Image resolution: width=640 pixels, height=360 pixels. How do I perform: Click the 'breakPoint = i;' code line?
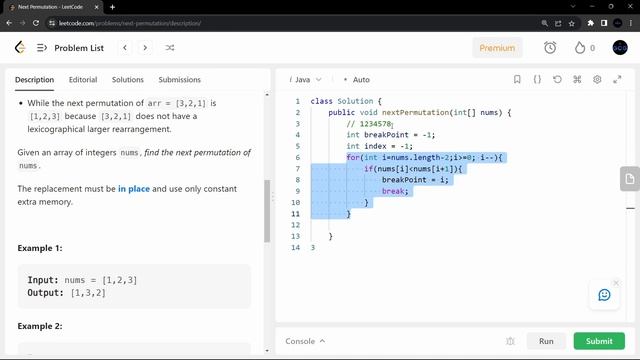[415, 180]
